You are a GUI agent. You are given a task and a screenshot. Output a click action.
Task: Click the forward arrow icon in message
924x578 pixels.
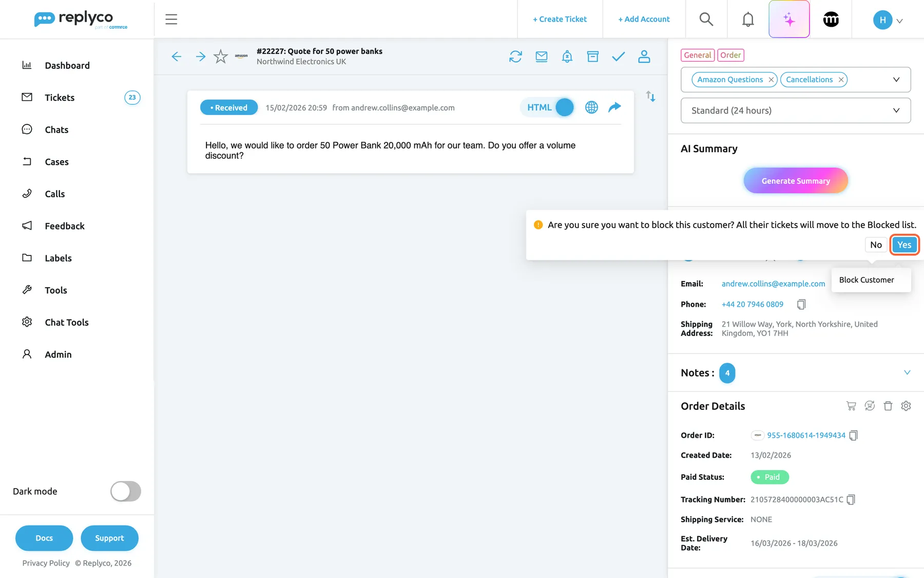click(x=614, y=107)
